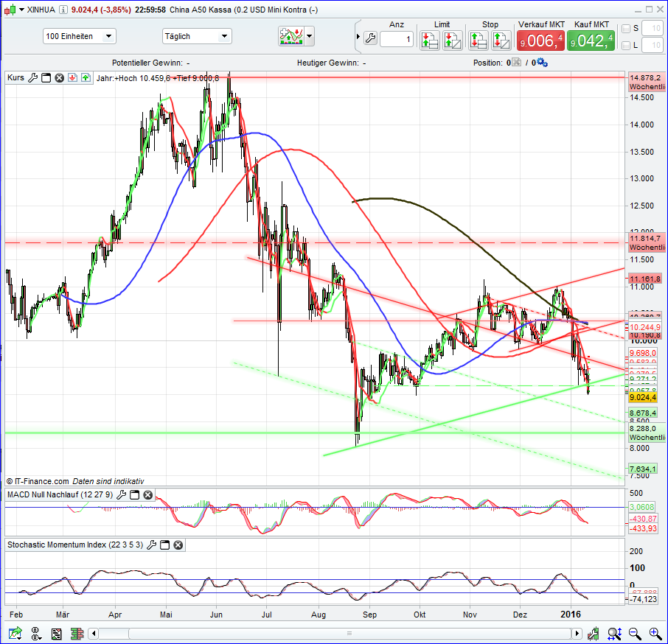
Task: Enable the S checkbox
Action: tap(626, 29)
